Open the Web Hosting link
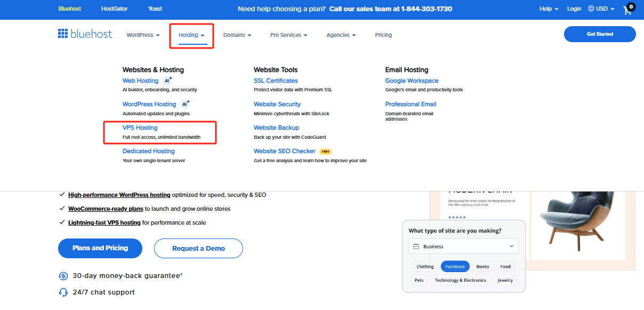This screenshot has height=310, width=644. (x=140, y=81)
